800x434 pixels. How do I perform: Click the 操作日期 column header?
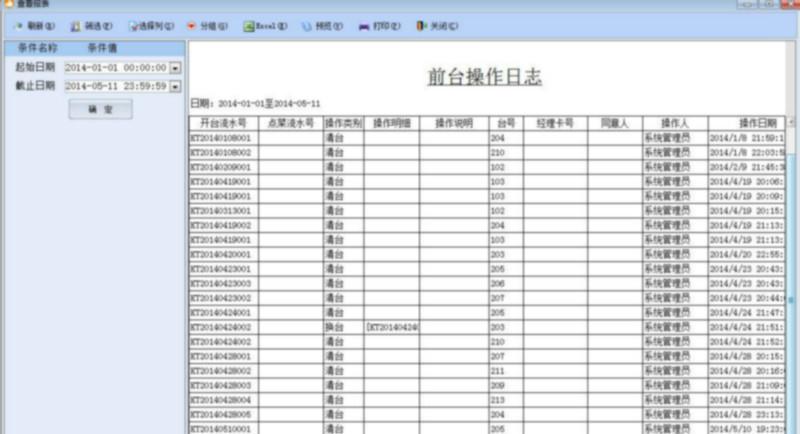click(x=746, y=123)
